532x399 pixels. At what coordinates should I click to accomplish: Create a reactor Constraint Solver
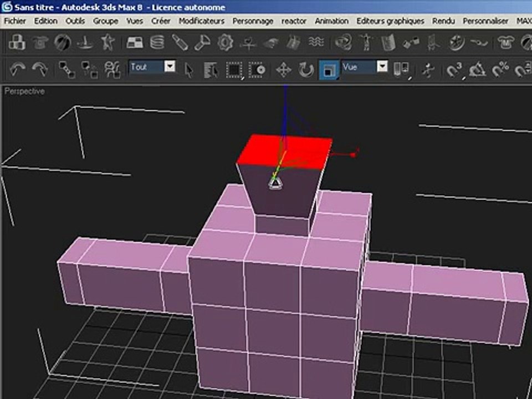tap(343, 43)
